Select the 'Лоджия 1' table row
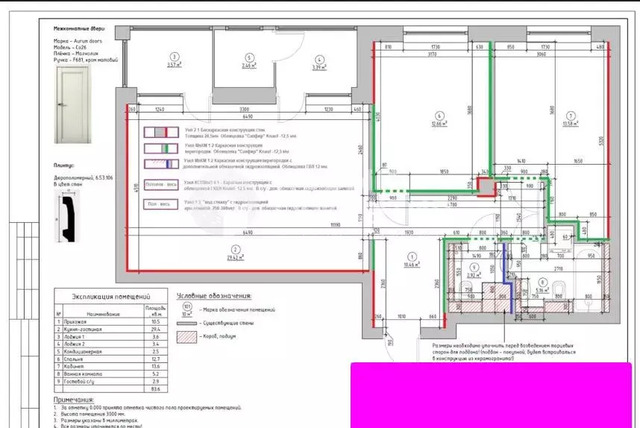This screenshot has height=428, width=640. pyautogui.click(x=111, y=337)
